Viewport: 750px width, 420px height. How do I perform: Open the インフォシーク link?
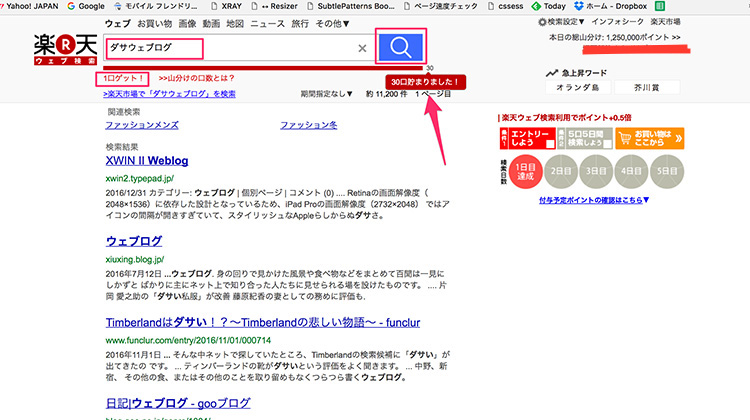(x=618, y=22)
